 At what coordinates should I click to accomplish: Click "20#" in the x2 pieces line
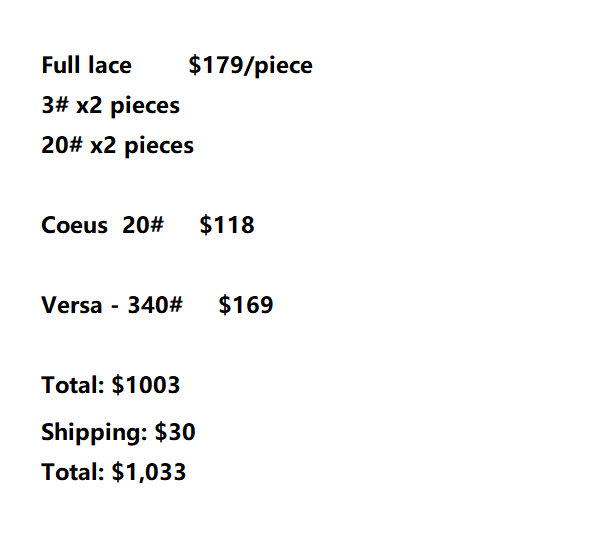pyautogui.click(x=62, y=146)
